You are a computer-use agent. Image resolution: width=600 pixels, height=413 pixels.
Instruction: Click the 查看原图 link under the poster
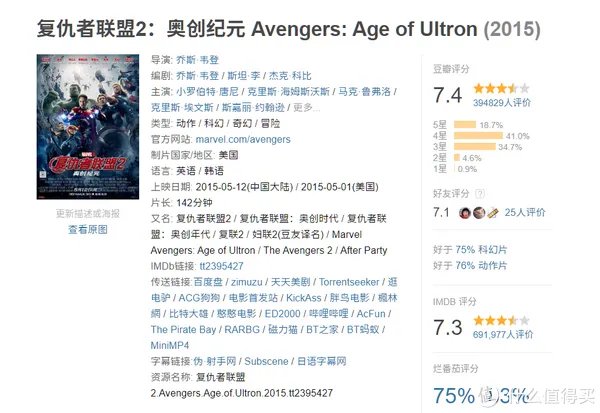88,229
